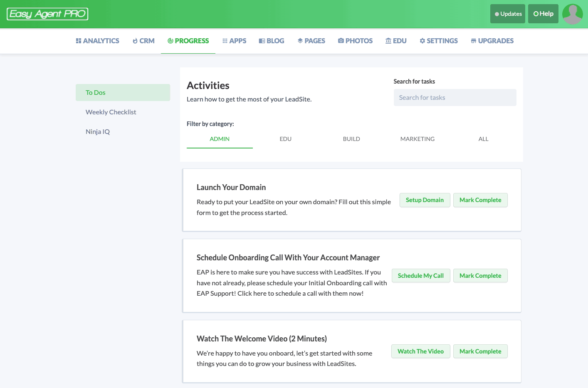Mark Schedule Onboarding Call complete
This screenshot has width=588, height=388.
(x=480, y=276)
